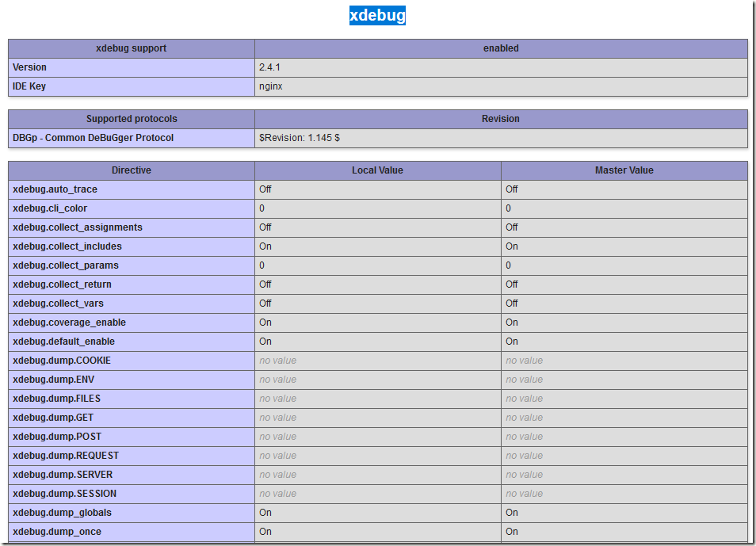This screenshot has width=756, height=546.
Task: Click local value Off for xdebug.auto_trace
Action: [x=265, y=189]
